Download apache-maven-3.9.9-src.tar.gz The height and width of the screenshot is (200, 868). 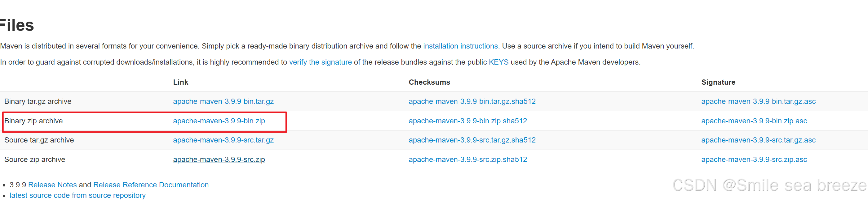(223, 140)
